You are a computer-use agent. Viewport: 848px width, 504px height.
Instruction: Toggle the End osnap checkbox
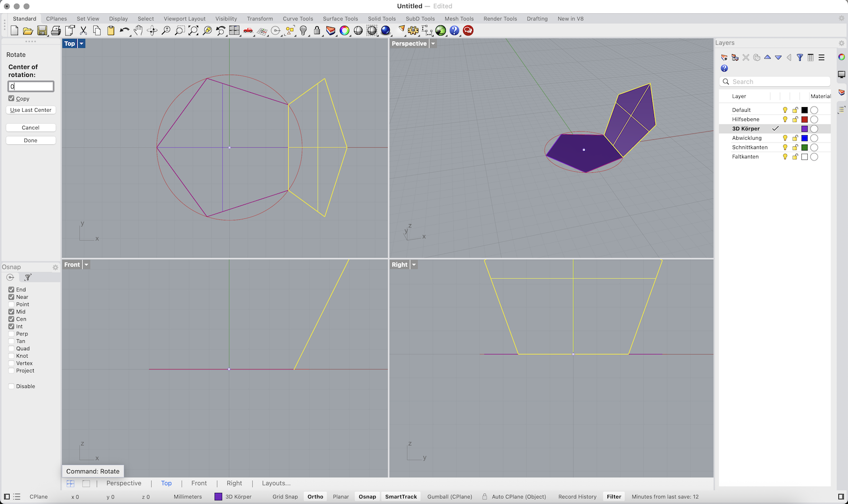pyautogui.click(x=11, y=289)
